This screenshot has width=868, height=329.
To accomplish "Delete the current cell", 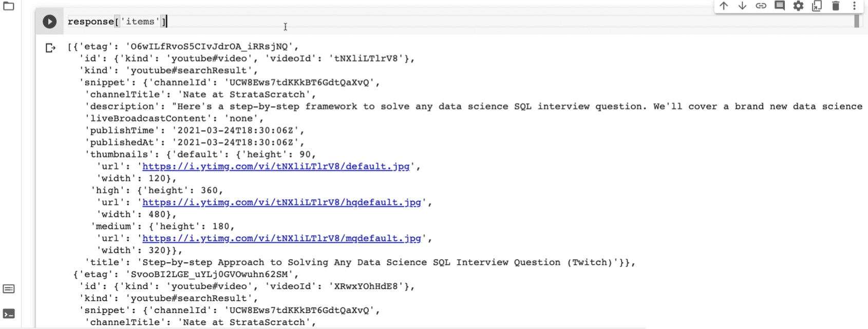I will (x=836, y=6).
